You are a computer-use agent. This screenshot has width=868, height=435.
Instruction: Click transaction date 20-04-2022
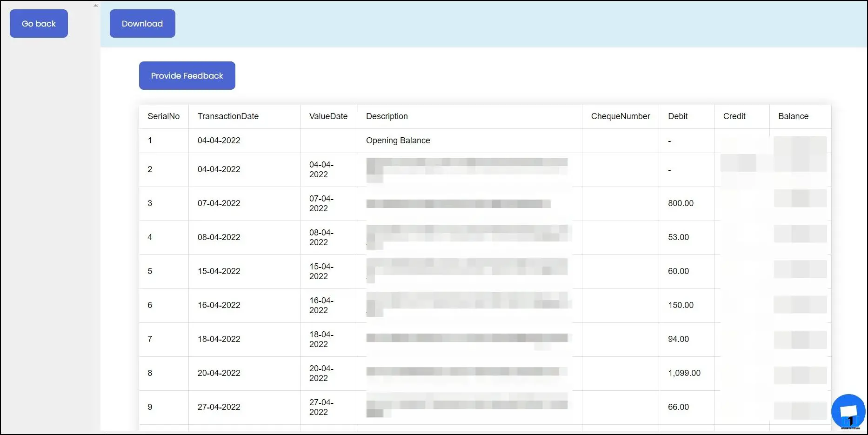coord(219,373)
